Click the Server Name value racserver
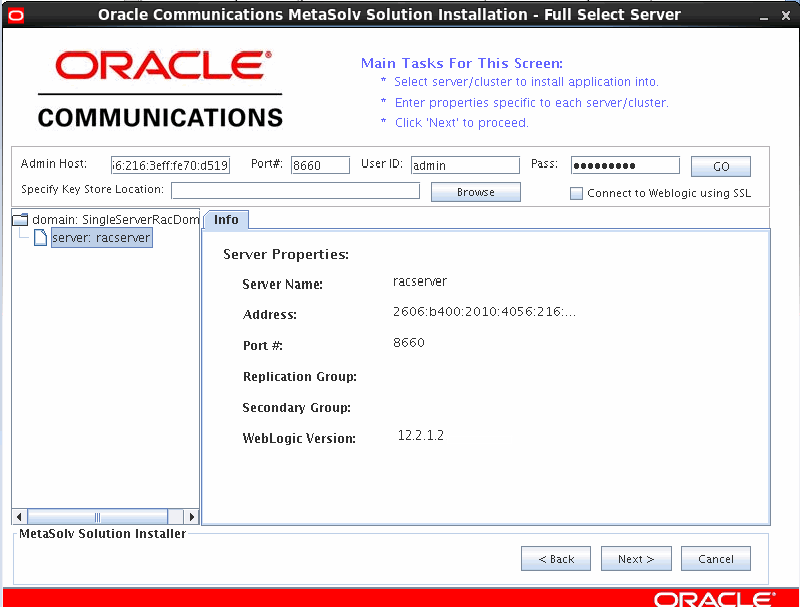 [420, 282]
